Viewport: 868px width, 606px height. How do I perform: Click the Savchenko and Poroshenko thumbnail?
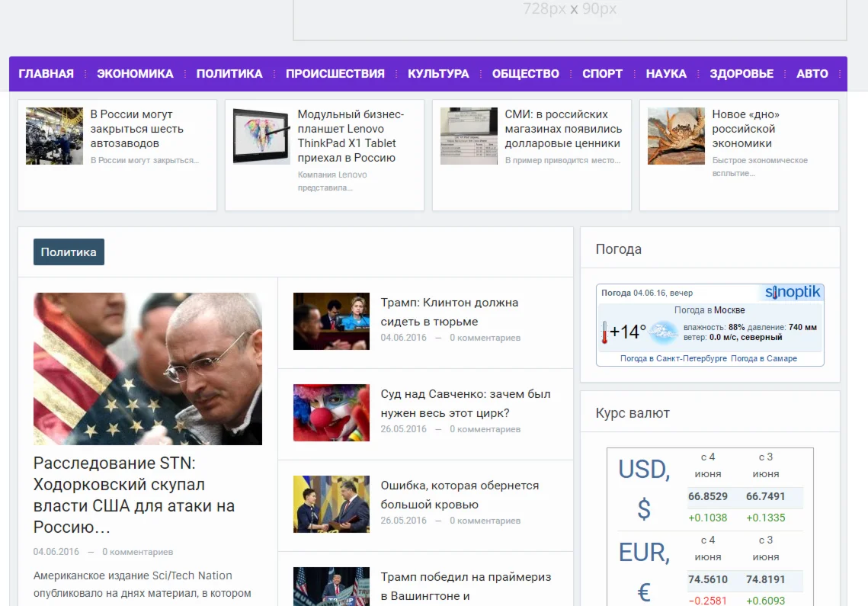tap(331, 504)
